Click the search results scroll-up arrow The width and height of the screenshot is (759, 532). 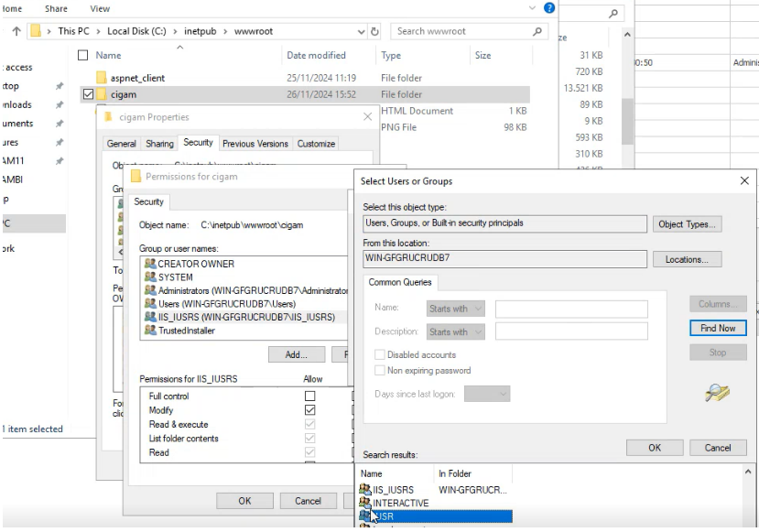tap(748, 472)
